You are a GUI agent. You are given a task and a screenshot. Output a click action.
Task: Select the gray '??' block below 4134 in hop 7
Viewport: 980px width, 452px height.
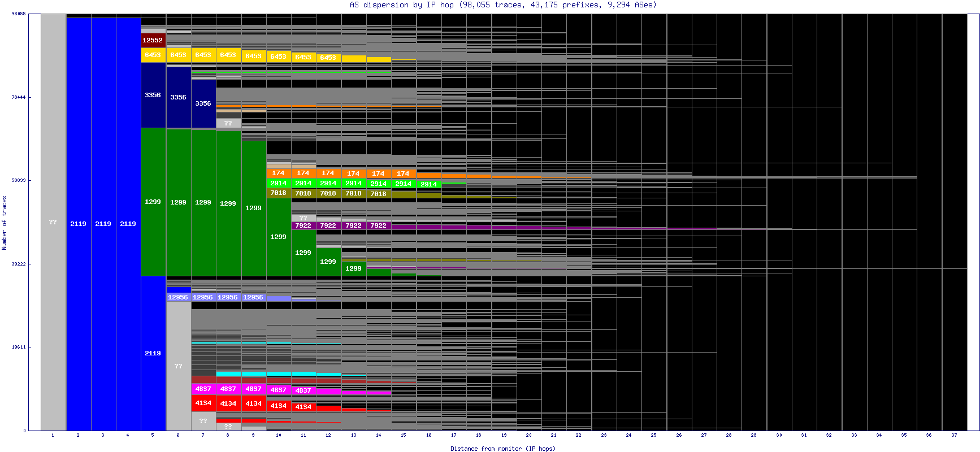[203, 421]
